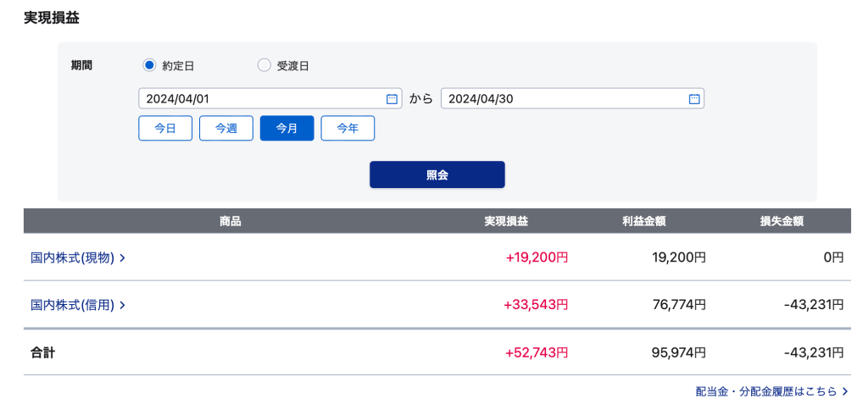Expand the chevron next to 国内株式(現物)
The image size is (868, 404).
pos(123,257)
